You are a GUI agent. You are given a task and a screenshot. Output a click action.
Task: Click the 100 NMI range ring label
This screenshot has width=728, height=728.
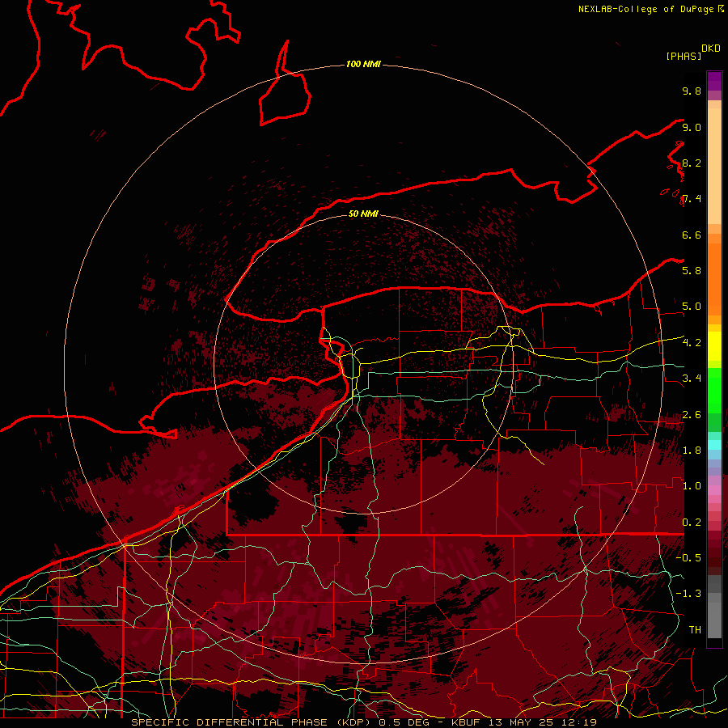pyautogui.click(x=363, y=64)
